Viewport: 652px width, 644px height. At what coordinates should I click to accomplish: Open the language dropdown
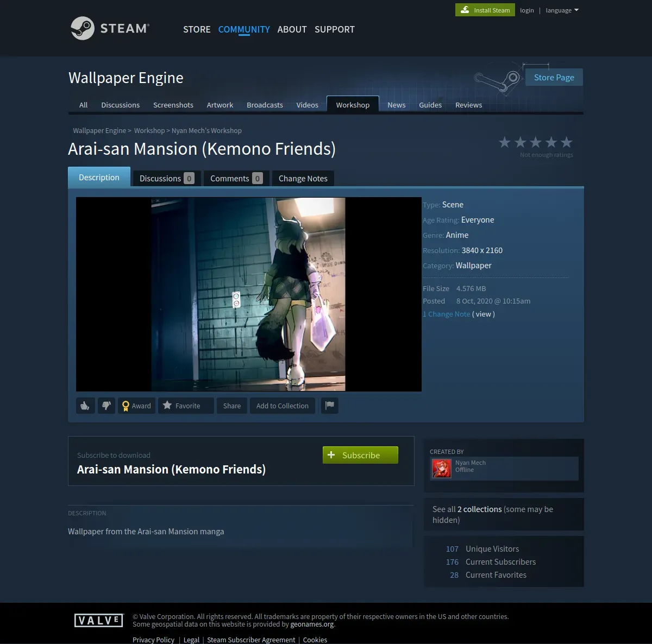pos(562,10)
